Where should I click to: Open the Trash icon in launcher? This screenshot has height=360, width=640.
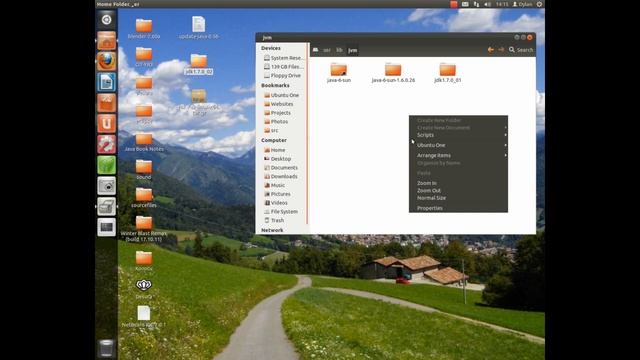pyautogui.click(x=106, y=348)
